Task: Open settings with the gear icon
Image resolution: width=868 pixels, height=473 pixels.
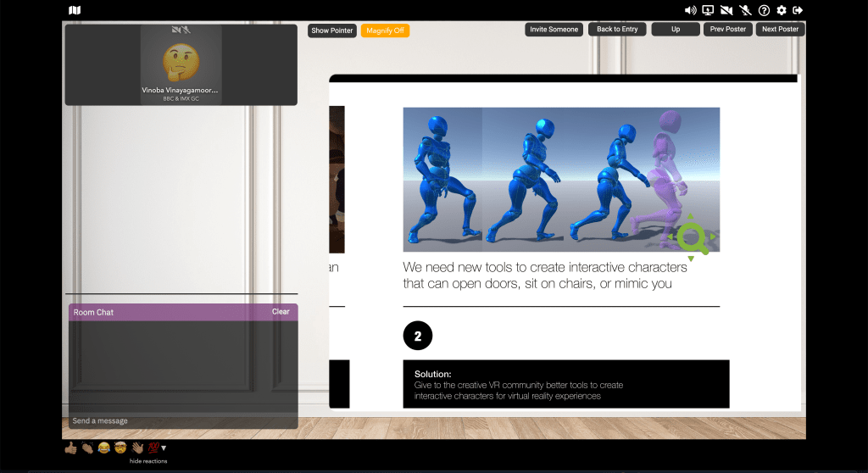Action: click(x=782, y=10)
